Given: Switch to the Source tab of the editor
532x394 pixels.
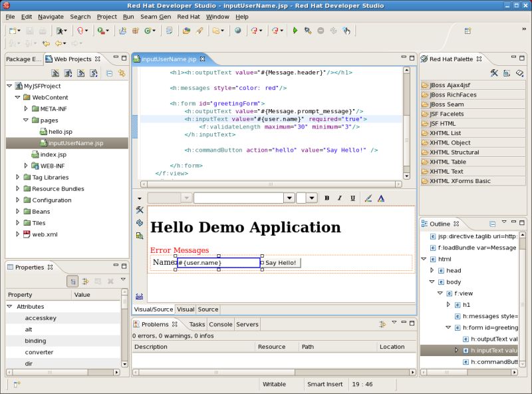Looking at the screenshot, I should (x=209, y=309).
